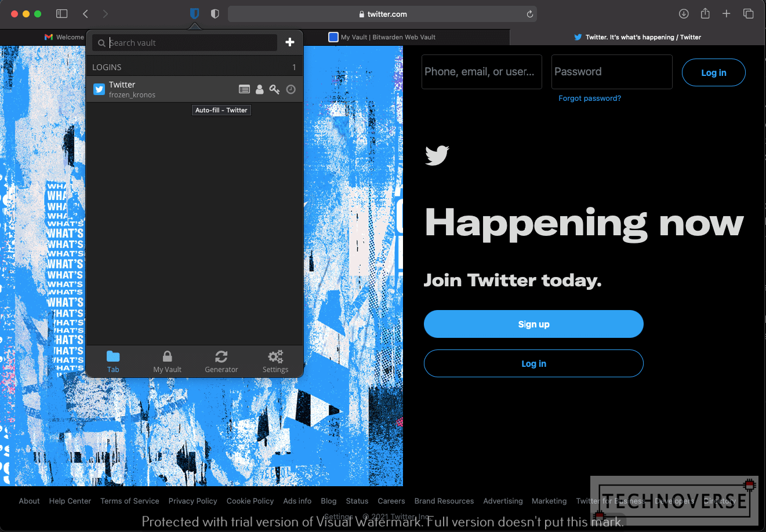Open the Cookie Policy footer link
766x532 pixels.
250,501
